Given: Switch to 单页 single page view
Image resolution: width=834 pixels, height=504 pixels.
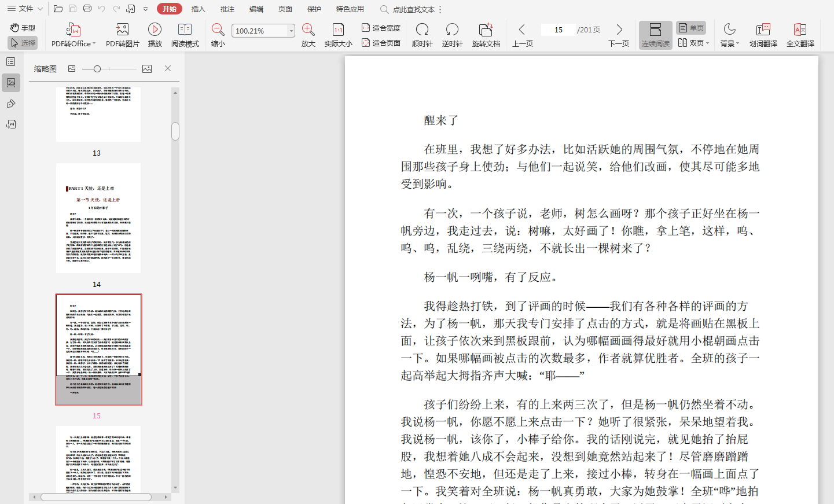Looking at the screenshot, I should pyautogui.click(x=691, y=28).
